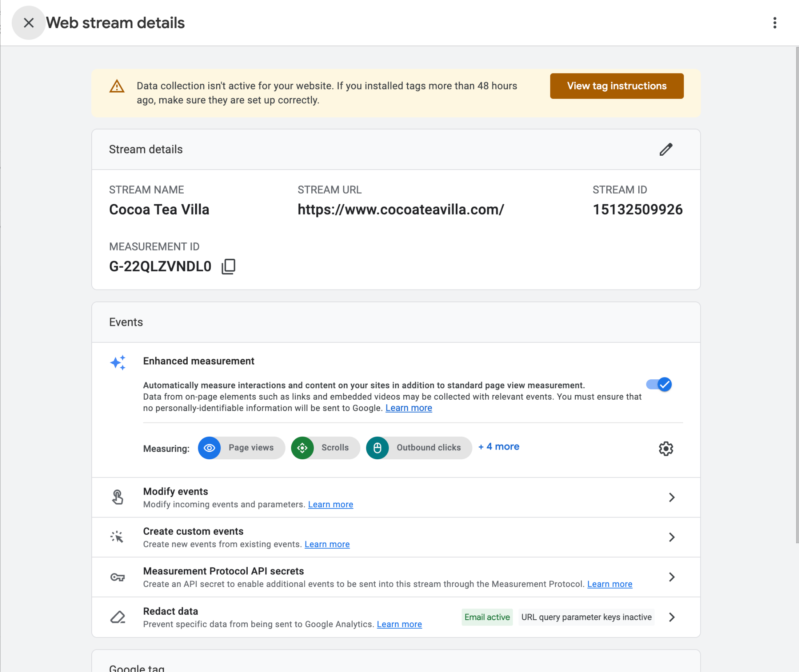The image size is (799, 672).
Task: Click the Outbound clicks mouse icon
Action: [377, 448]
